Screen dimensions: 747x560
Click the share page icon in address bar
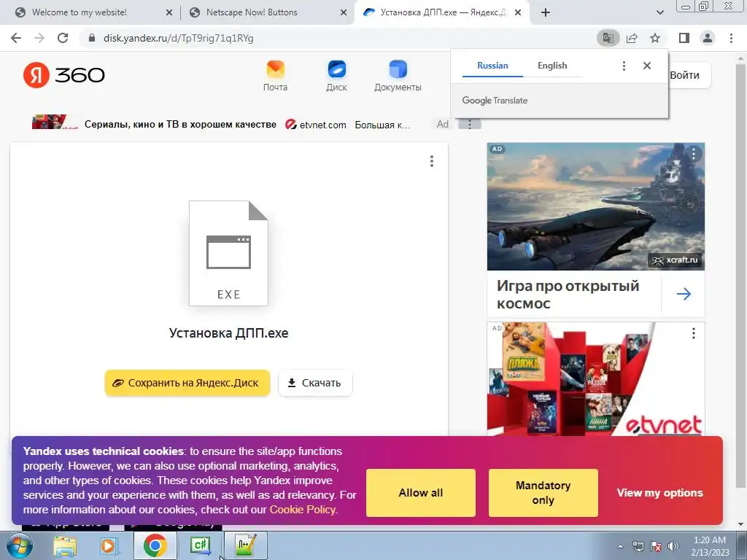tap(632, 38)
